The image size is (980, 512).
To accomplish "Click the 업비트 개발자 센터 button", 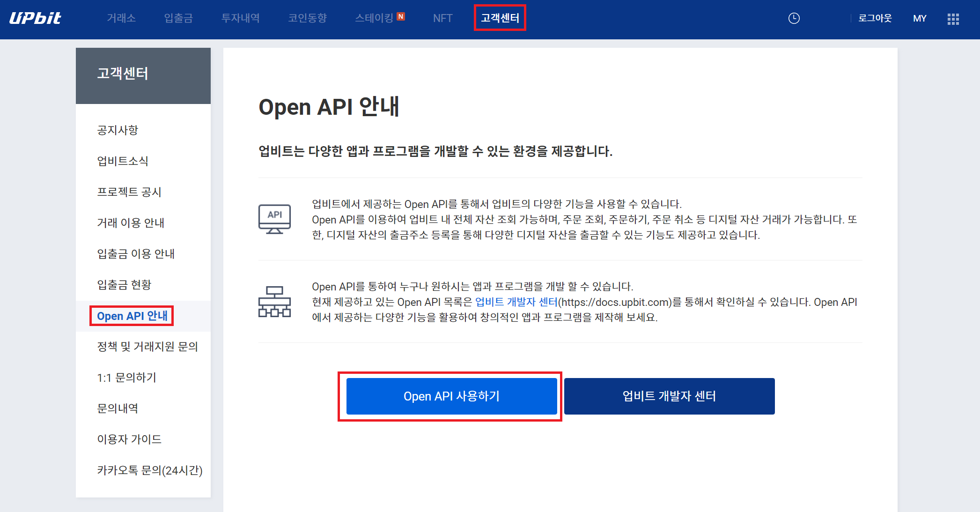I will [x=670, y=396].
